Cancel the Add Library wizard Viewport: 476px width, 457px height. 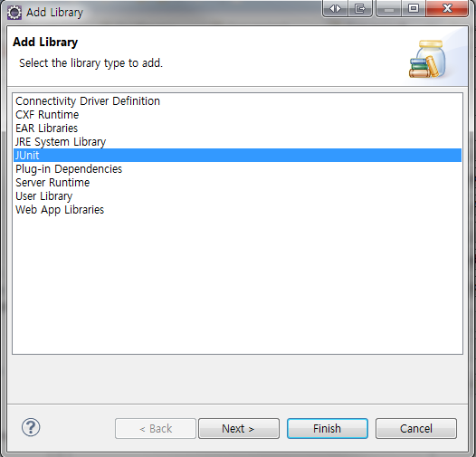416,428
